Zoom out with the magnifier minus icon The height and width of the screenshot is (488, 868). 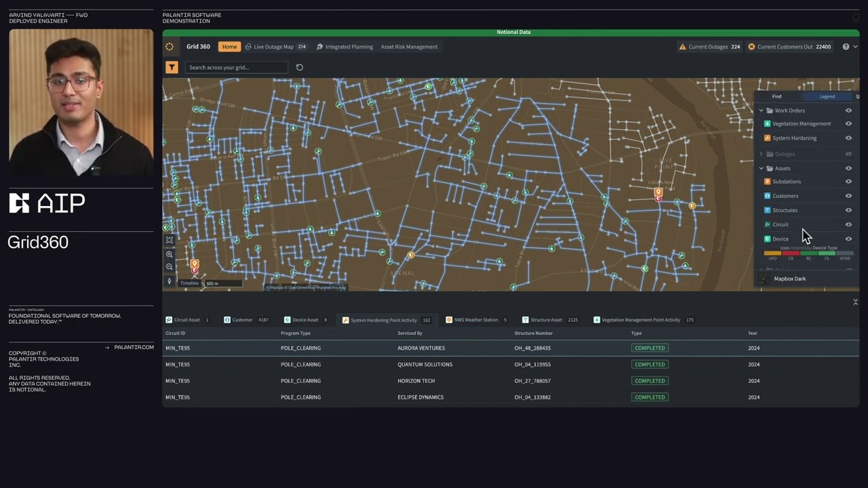(x=170, y=266)
